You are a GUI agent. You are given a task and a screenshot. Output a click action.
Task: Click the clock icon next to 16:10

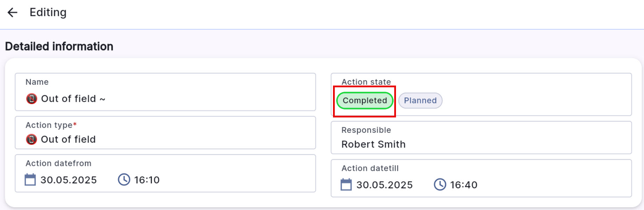coord(124,179)
